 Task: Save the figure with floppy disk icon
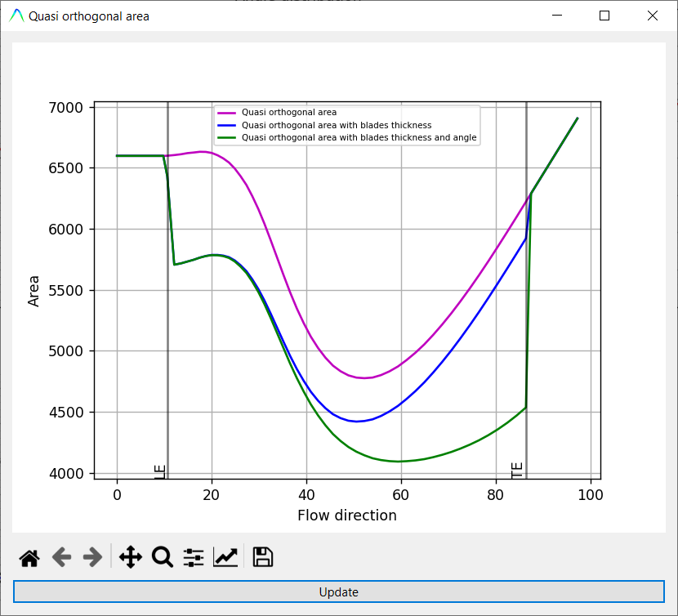coord(263,558)
